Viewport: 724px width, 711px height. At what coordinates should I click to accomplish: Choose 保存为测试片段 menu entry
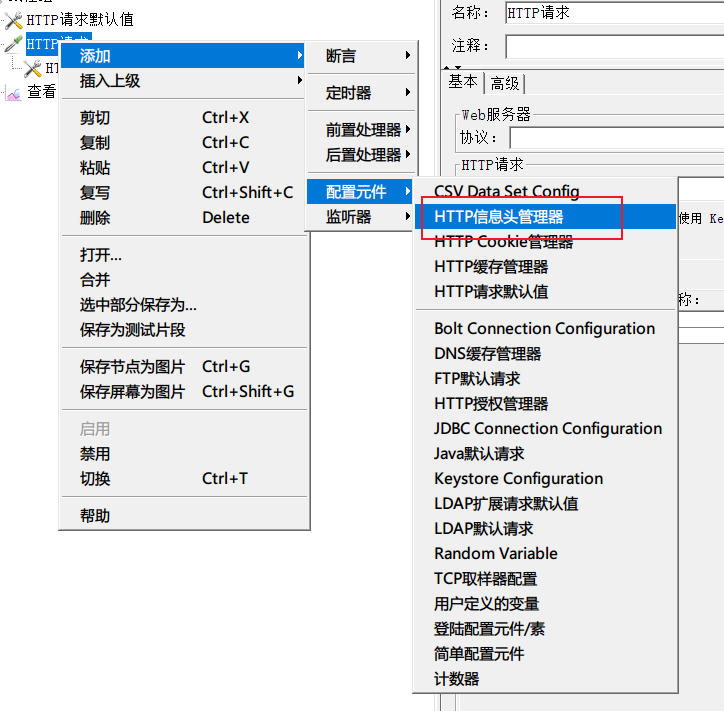coord(185,330)
